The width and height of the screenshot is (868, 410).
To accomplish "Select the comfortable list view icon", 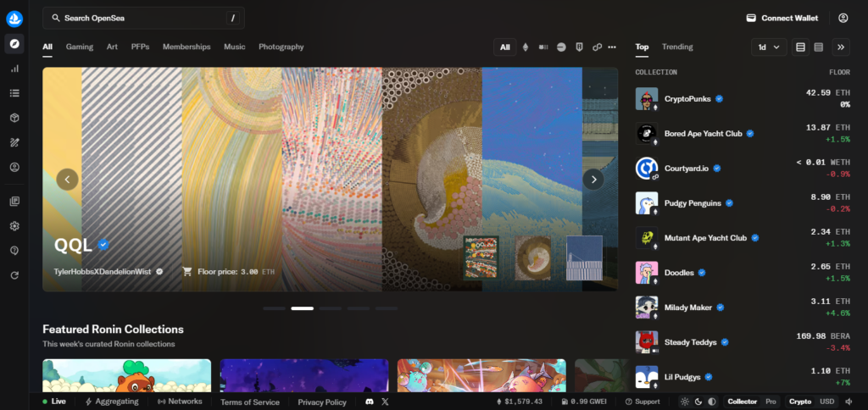I will 800,47.
